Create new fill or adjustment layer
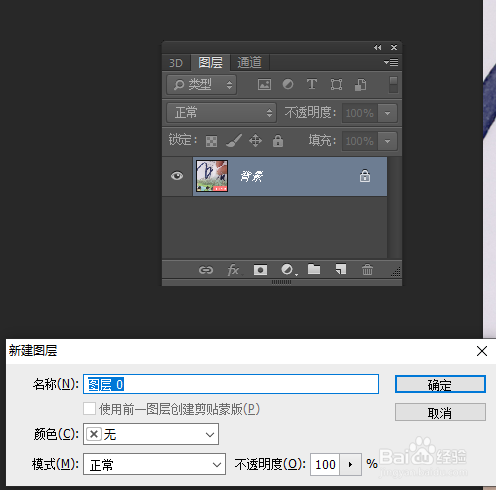The width and height of the screenshot is (496, 490). [288, 269]
